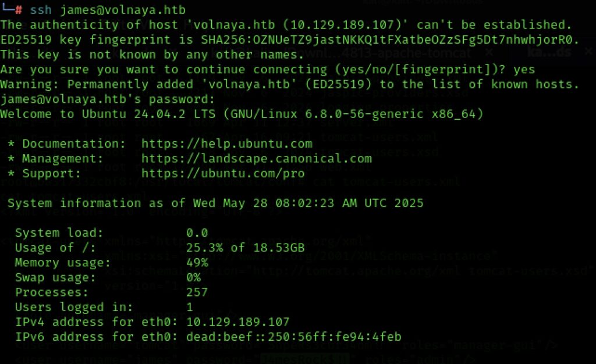Screen dimensions: 596x364
Task: Click the red hash prompt symbol
Action: (x=19, y=10)
